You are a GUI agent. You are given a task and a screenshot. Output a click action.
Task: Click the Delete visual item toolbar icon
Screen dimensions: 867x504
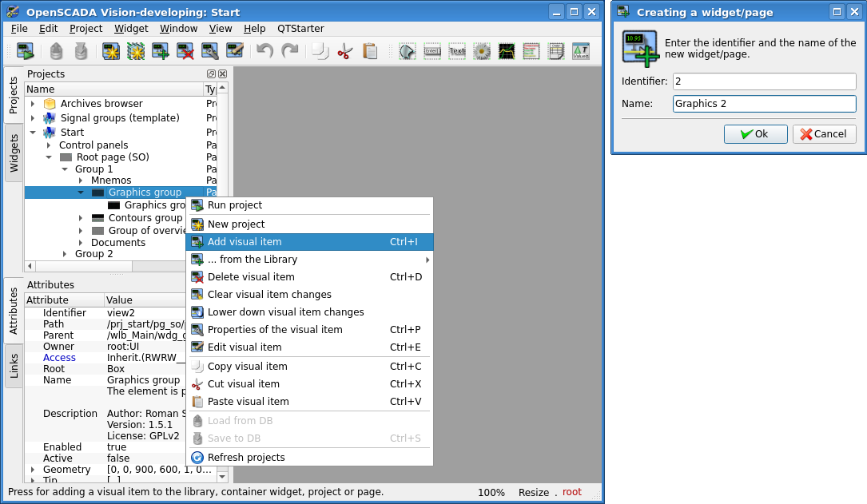(x=185, y=52)
